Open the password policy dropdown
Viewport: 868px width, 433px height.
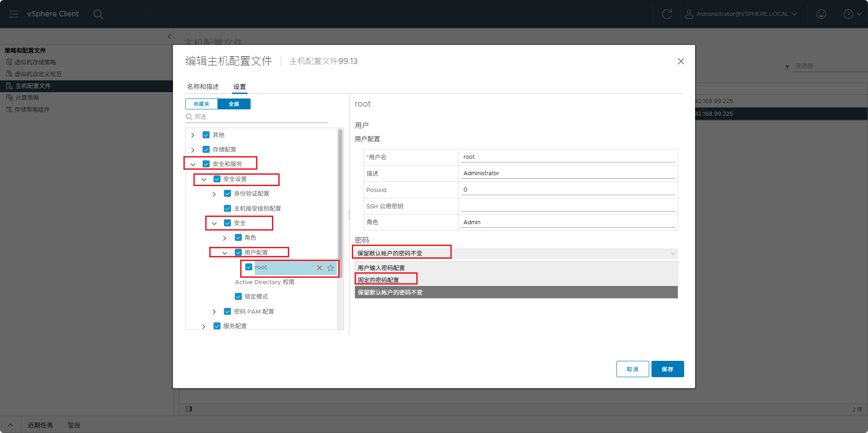coord(516,253)
